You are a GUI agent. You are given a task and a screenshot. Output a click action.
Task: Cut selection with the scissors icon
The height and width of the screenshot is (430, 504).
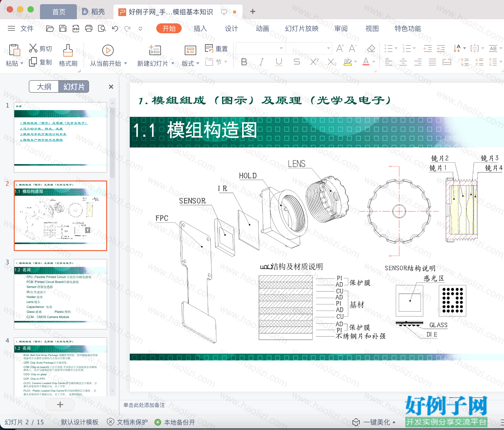33,48
